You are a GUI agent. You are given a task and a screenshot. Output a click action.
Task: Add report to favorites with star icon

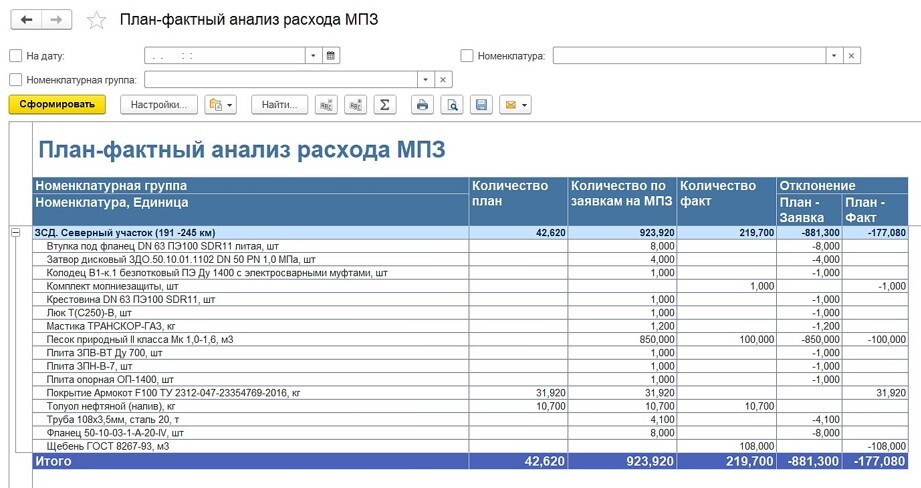pyautogui.click(x=96, y=21)
